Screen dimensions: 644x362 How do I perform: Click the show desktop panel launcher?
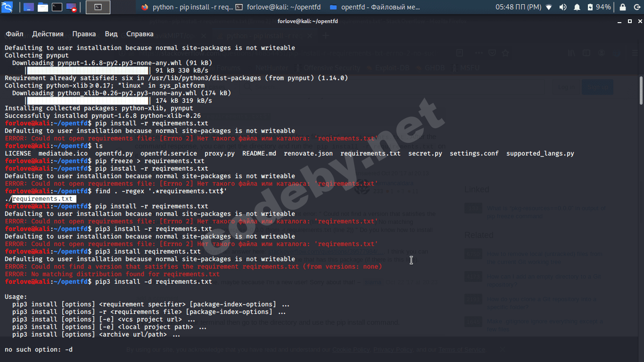point(28,7)
